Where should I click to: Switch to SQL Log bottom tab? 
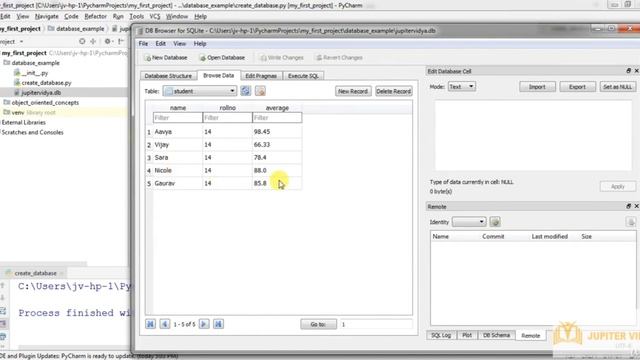point(441,335)
